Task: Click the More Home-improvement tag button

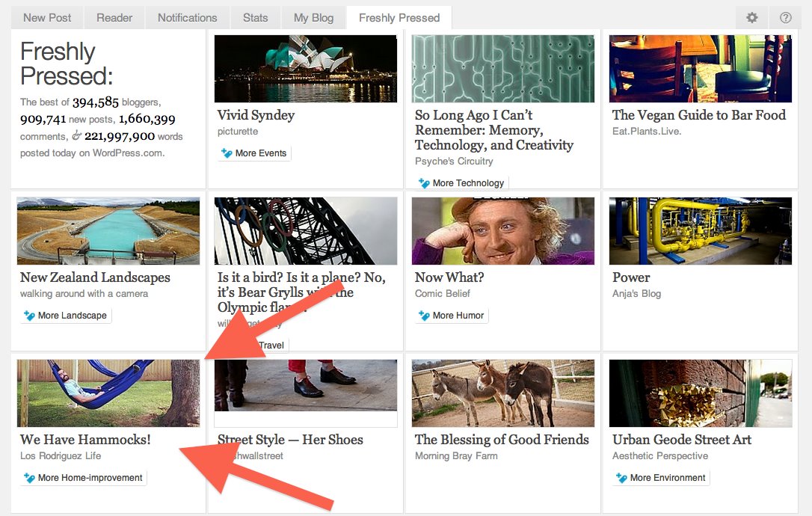Action: [82, 478]
